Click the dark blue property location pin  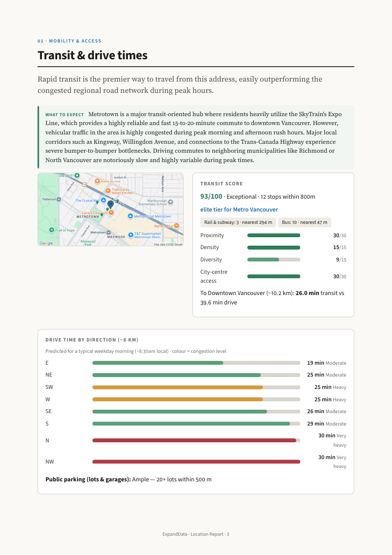[x=110, y=204]
